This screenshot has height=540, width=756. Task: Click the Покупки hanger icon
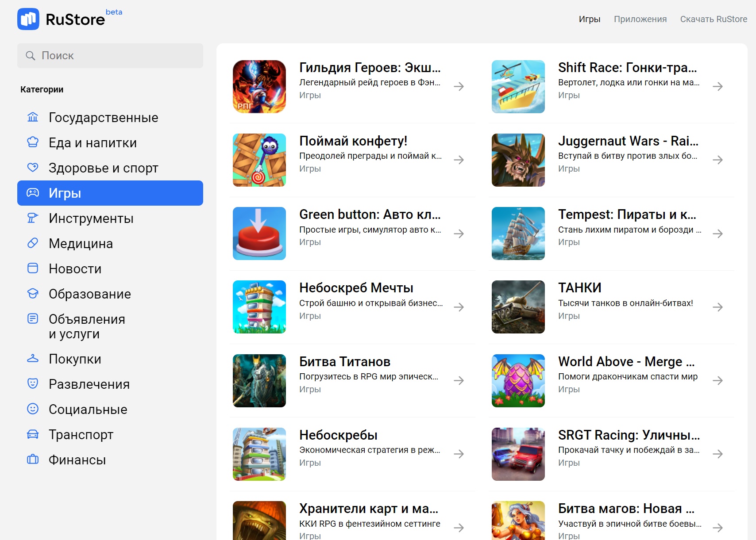(33, 359)
